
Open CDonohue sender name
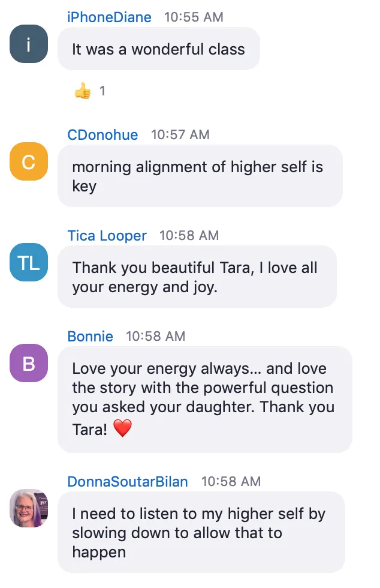102,134
